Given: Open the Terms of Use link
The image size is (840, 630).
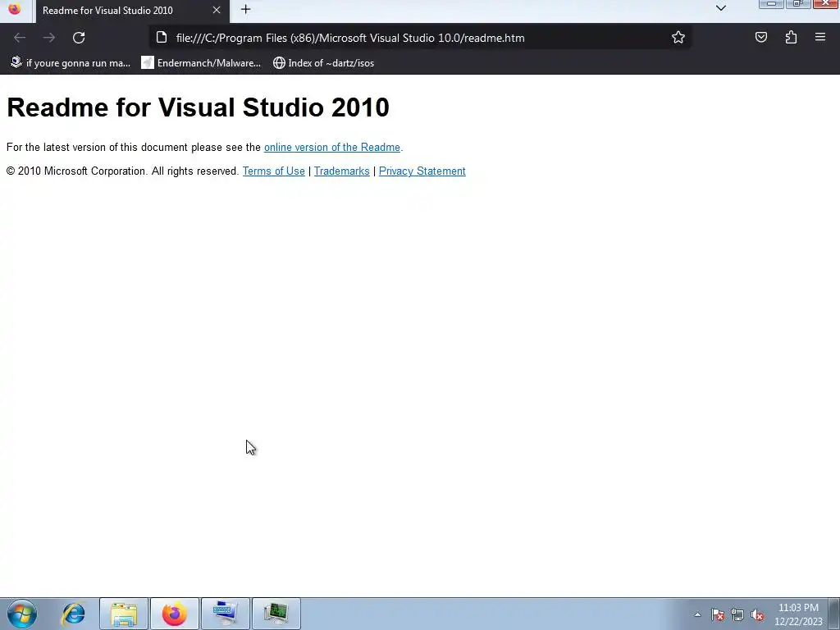Looking at the screenshot, I should click(274, 171).
